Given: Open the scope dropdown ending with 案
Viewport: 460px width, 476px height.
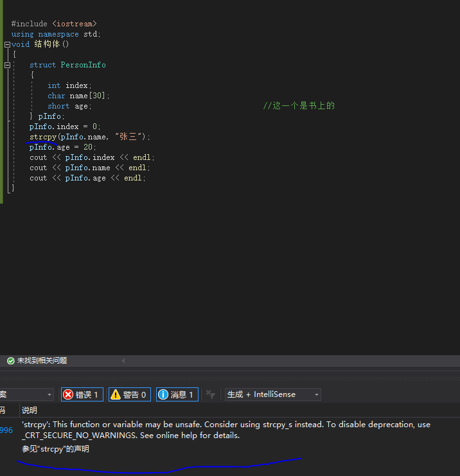Looking at the screenshot, I should (26, 394).
